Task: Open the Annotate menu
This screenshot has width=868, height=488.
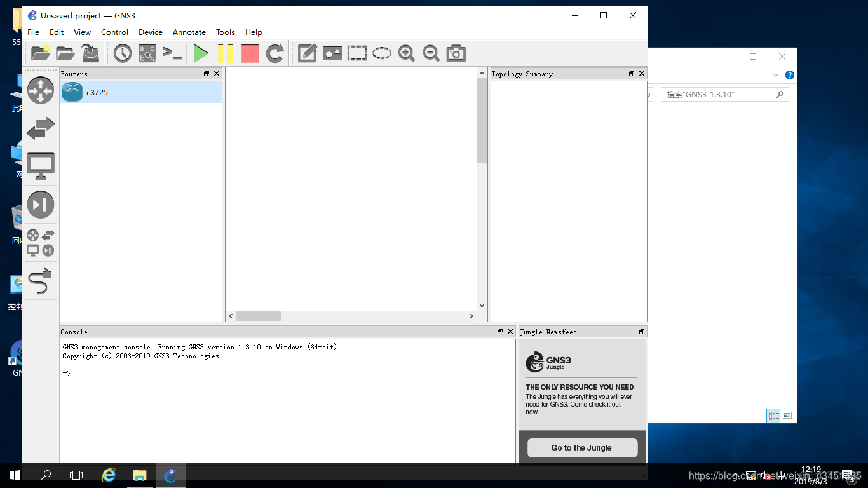Action: (x=189, y=32)
